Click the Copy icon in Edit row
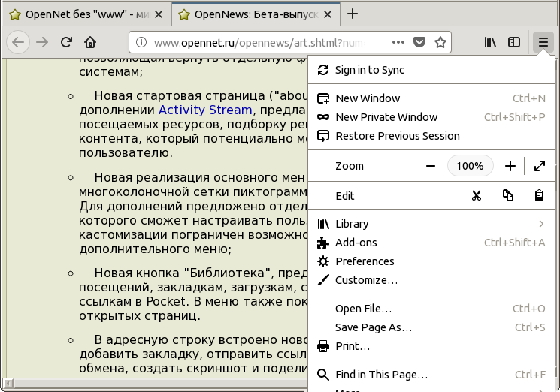560x392 pixels. 508,195
